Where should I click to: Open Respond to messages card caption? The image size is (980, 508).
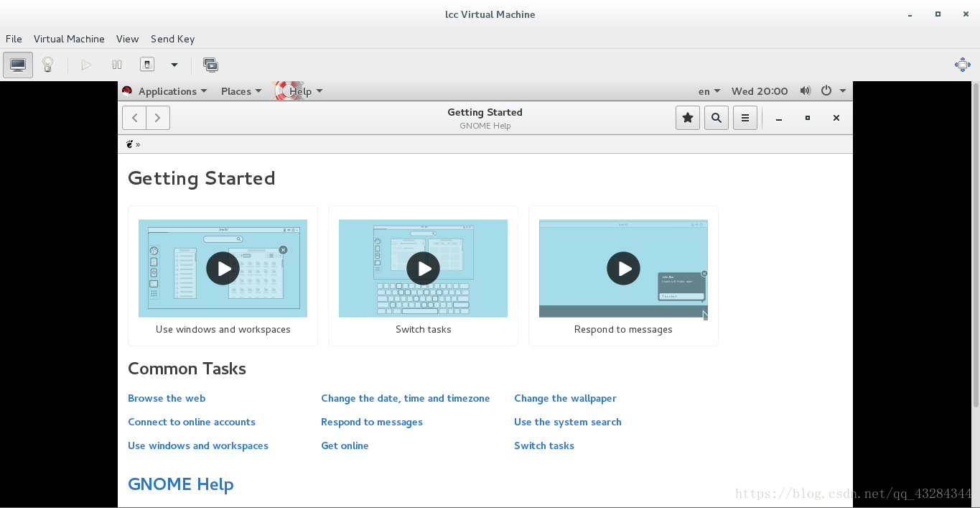coord(623,330)
